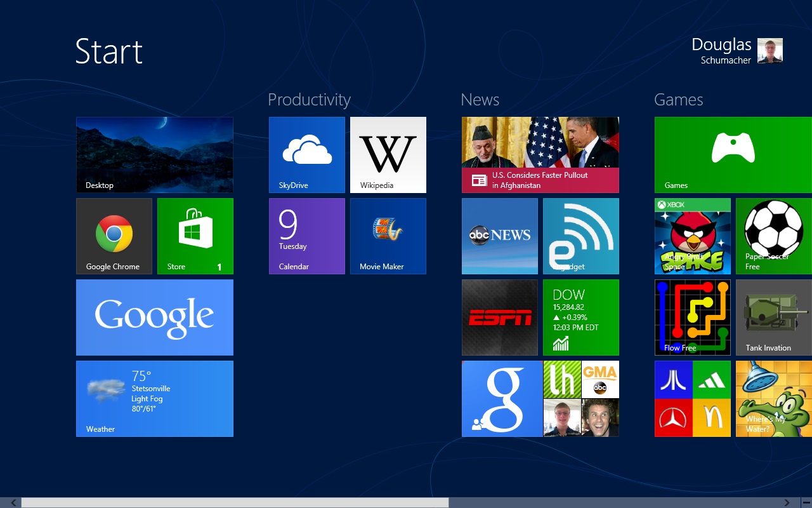
Task: Open the ABC News tile
Action: [x=500, y=236]
